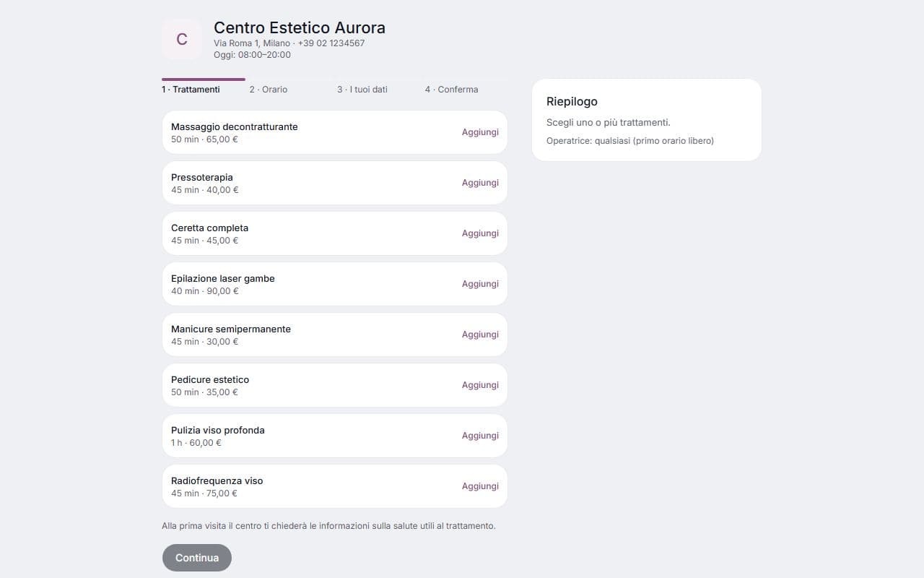Click the '45 min · 75,00 €' detail
This screenshot has width=924, height=578.
[204, 493]
